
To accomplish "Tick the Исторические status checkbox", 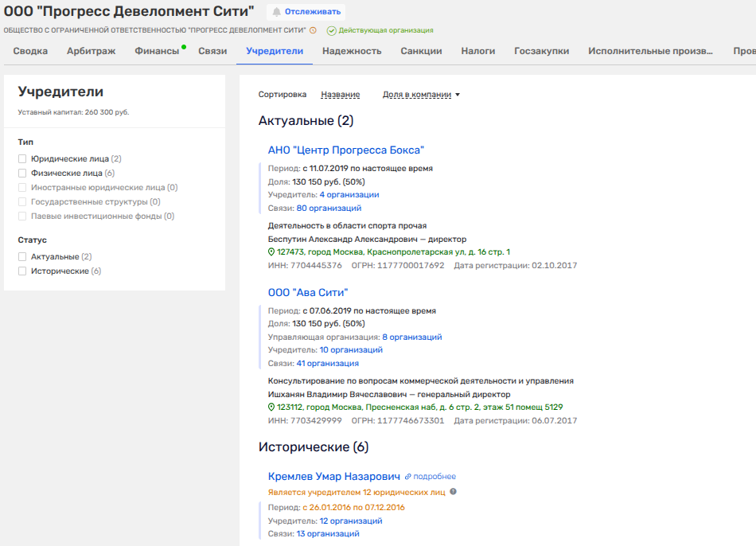I will point(23,271).
